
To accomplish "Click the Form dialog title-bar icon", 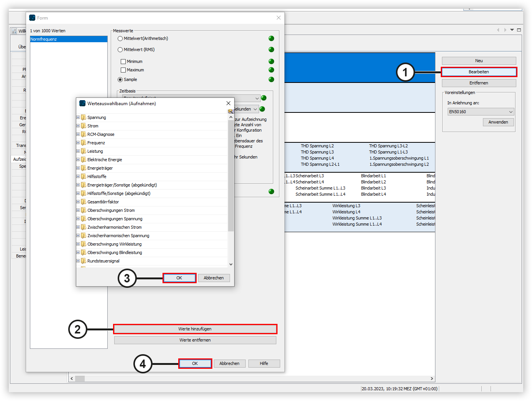I will pos(32,18).
